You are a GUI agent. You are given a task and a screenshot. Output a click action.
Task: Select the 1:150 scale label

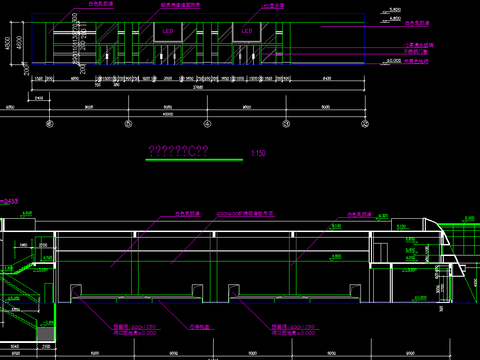258,153
